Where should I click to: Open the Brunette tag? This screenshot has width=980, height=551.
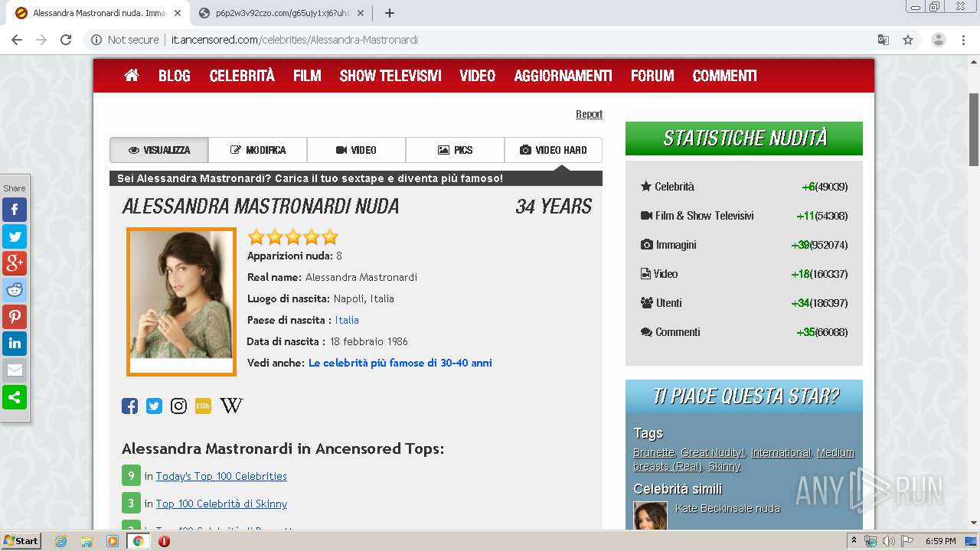tap(654, 452)
